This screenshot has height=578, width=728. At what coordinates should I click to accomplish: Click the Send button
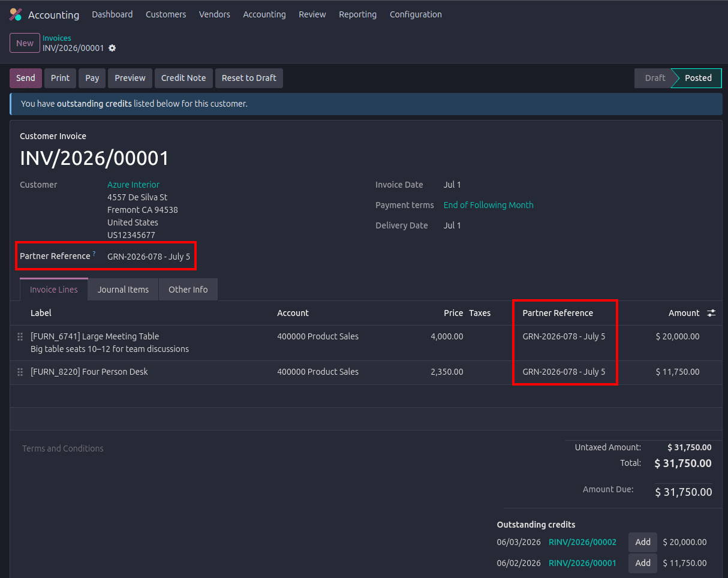(26, 78)
